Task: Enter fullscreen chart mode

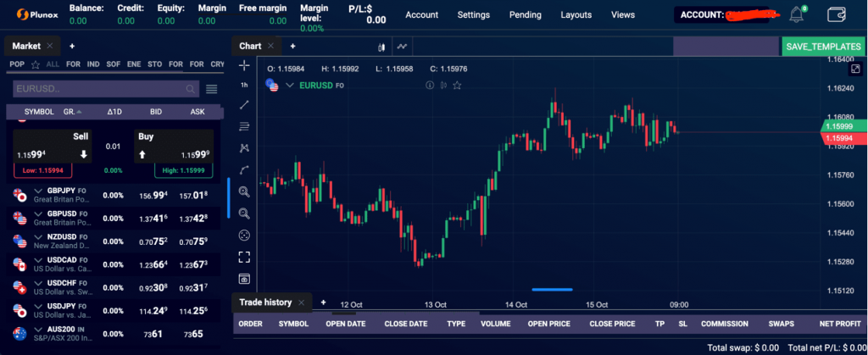Action: pyautogui.click(x=244, y=256)
